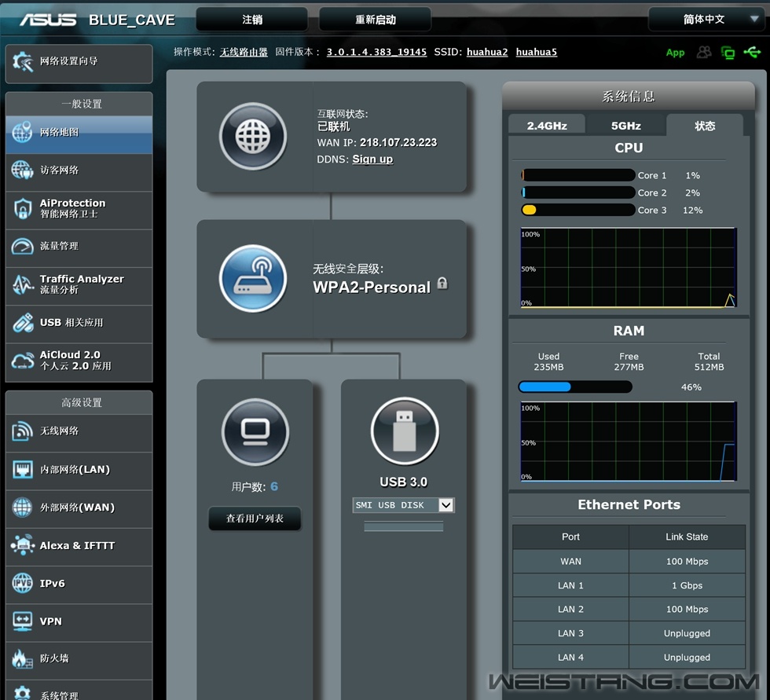Image resolution: width=770 pixels, height=700 pixels.
Task: Expand the SMI USB DISK dropdown
Action: (445, 505)
